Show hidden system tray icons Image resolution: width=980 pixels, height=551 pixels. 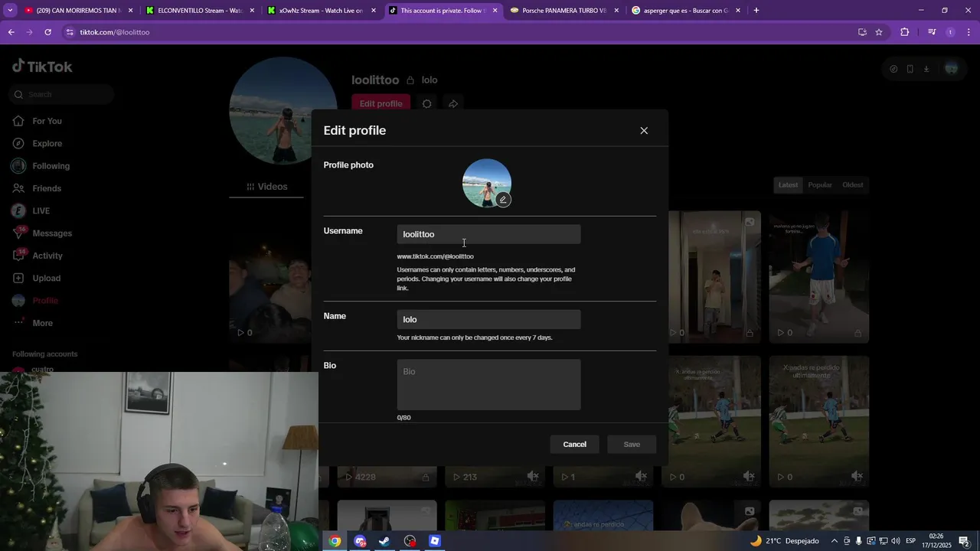(x=835, y=541)
